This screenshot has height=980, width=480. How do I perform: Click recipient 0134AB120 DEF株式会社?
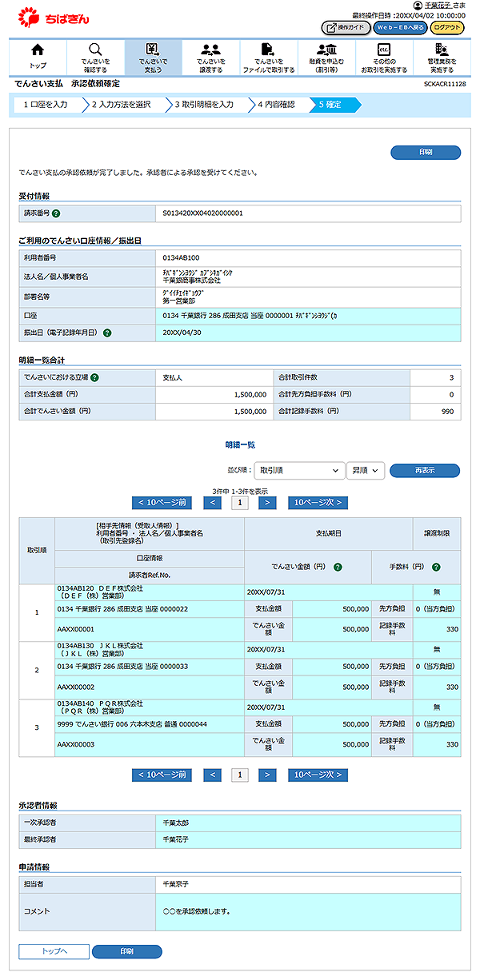(x=100, y=588)
